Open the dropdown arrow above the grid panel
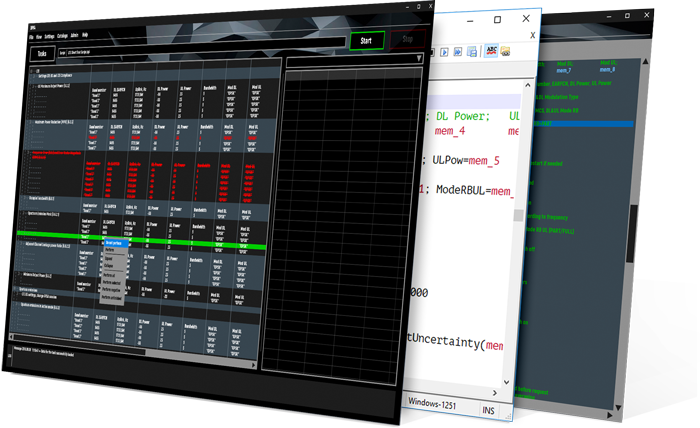This screenshot has height=428, width=700. coord(419,58)
